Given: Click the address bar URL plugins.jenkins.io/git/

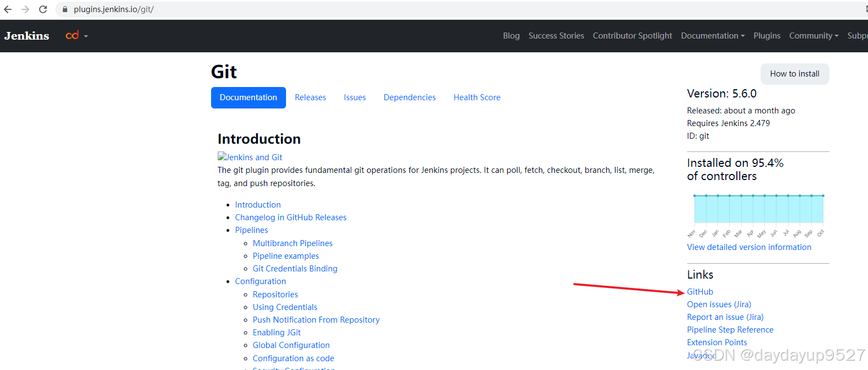Looking at the screenshot, I should click(114, 9).
